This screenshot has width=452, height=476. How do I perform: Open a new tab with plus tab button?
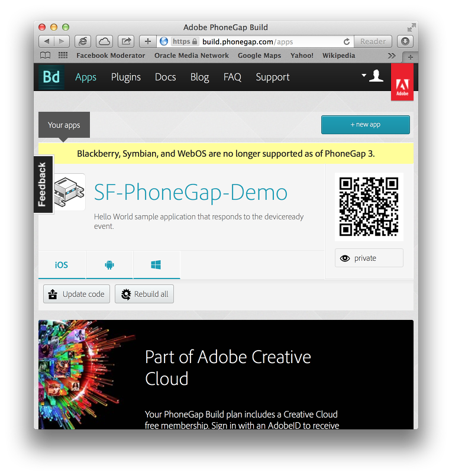410,57
